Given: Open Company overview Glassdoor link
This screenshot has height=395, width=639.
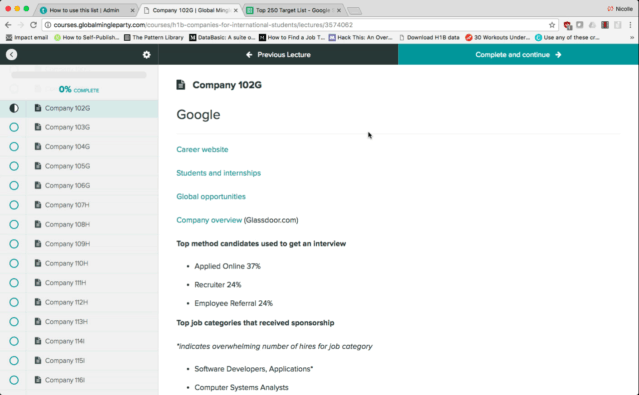Looking at the screenshot, I should click(209, 220).
